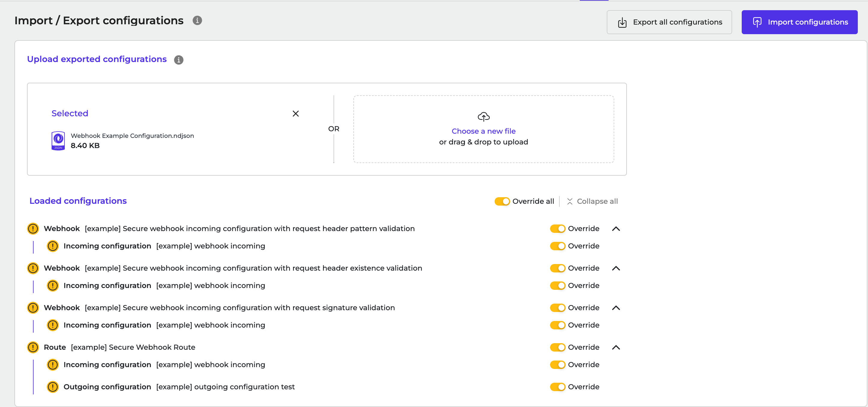Click Collapse all

592,202
